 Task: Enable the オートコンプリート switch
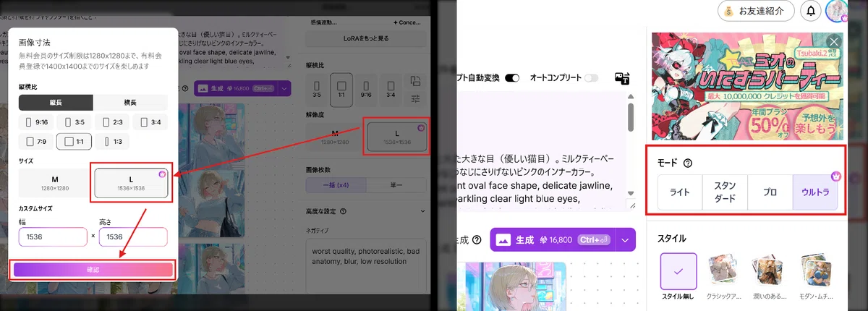pyautogui.click(x=592, y=78)
